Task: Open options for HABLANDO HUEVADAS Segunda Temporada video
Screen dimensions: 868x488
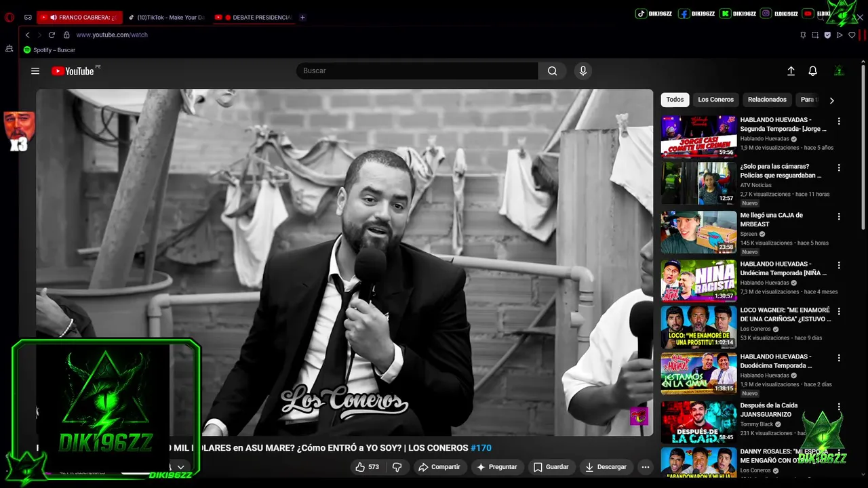Action: tap(839, 121)
